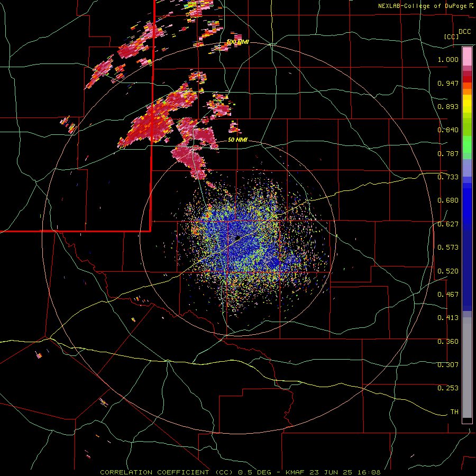Click the gray lower segment of color scale
This screenshot has width=476, height=476.
[x=467, y=368]
